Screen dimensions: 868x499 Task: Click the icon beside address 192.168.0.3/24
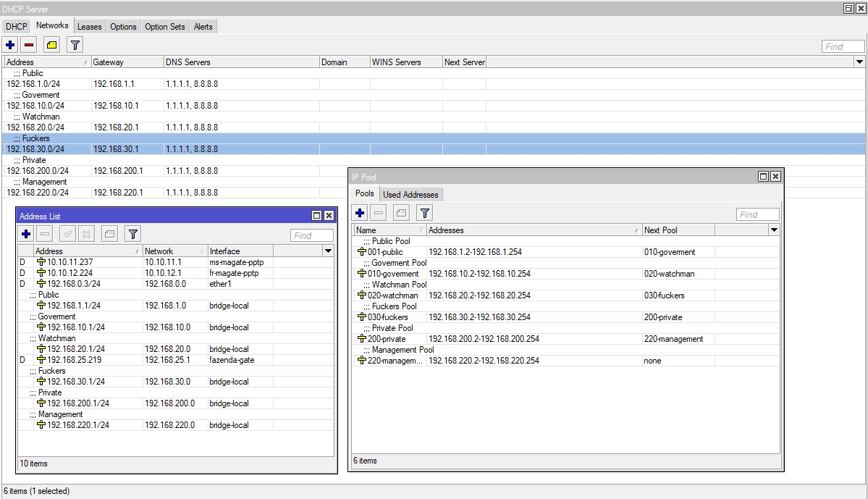point(41,284)
